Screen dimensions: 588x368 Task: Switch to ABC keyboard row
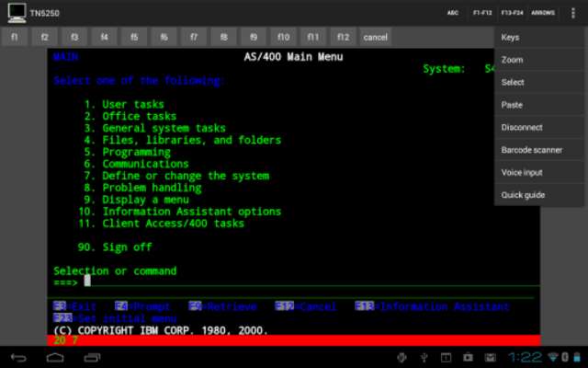(x=453, y=13)
